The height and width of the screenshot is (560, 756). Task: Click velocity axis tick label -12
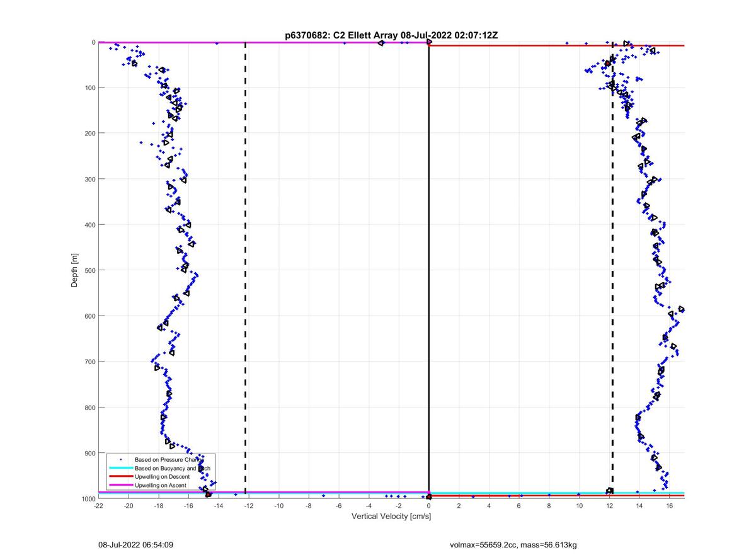248,505
